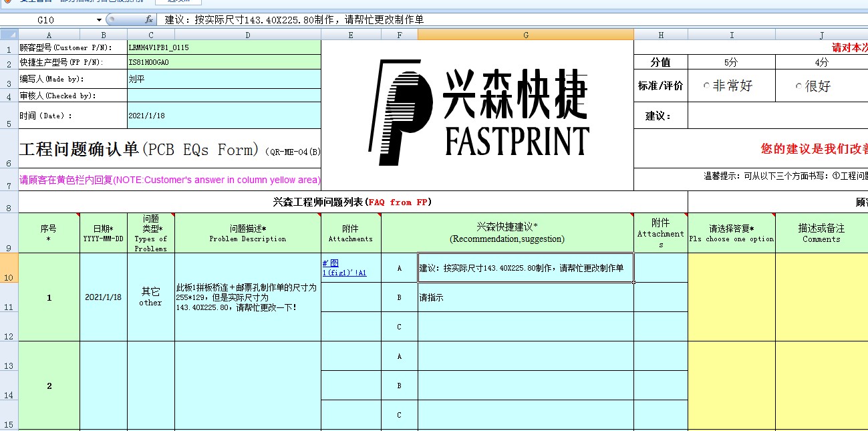Click option C label in row 12
This screenshot has height=431, width=868.
[x=400, y=327]
